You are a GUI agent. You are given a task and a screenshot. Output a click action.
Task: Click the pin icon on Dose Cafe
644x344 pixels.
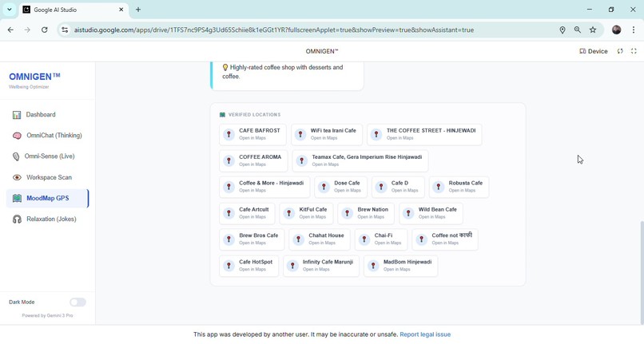(x=324, y=187)
